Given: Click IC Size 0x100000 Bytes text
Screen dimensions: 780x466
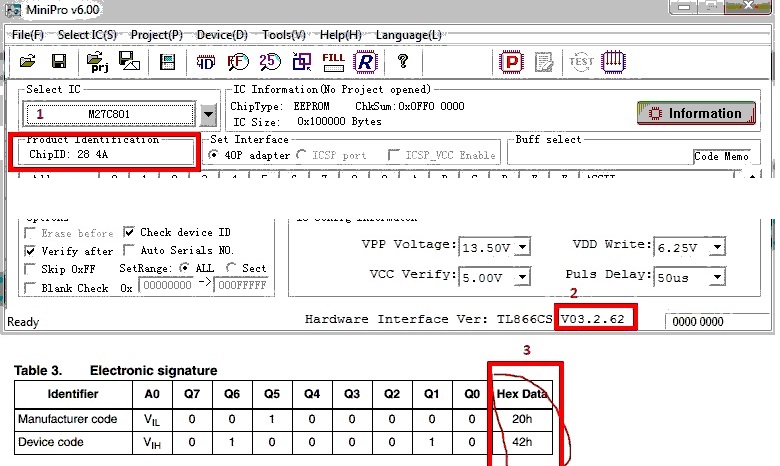Looking at the screenshot, I should (x=307, y=121).
